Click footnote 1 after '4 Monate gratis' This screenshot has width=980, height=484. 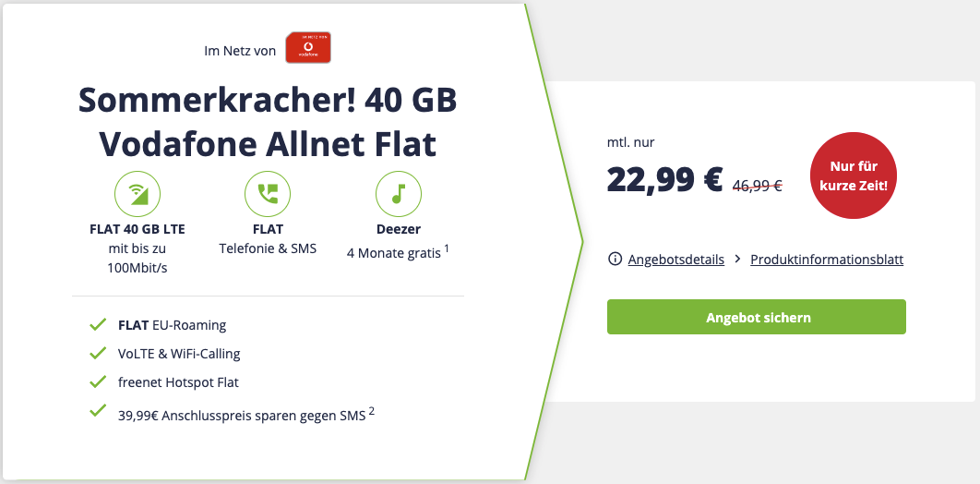[x=448, y=248]
